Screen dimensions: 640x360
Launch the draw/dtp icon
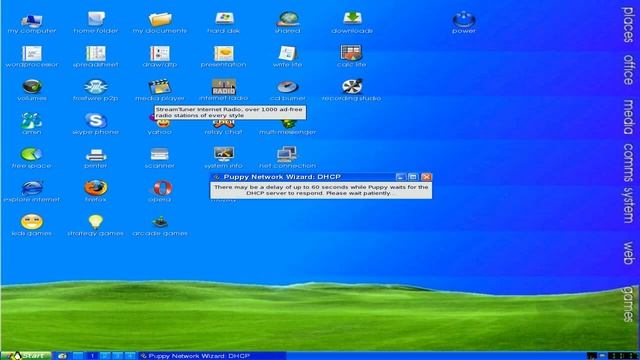coord(160,53)
